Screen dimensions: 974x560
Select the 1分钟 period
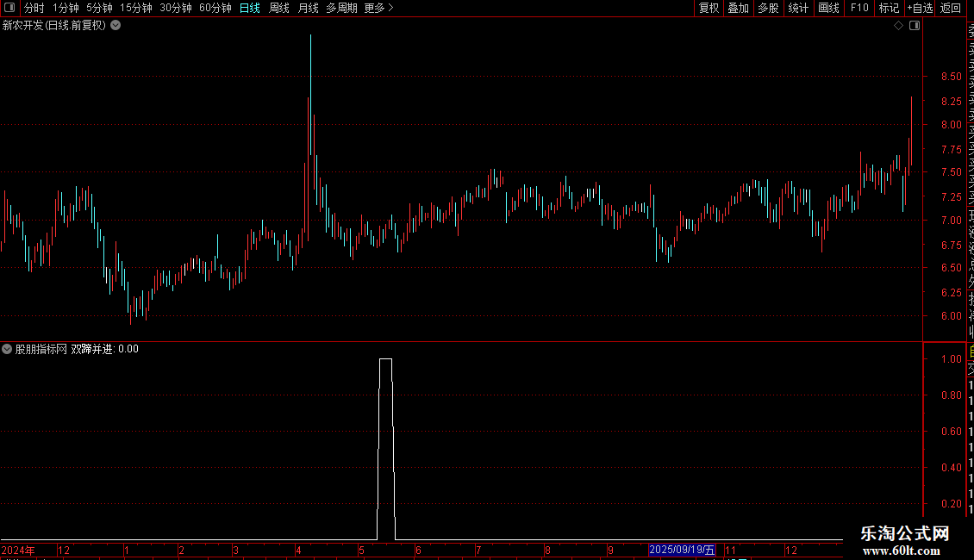tap(66, 8)
